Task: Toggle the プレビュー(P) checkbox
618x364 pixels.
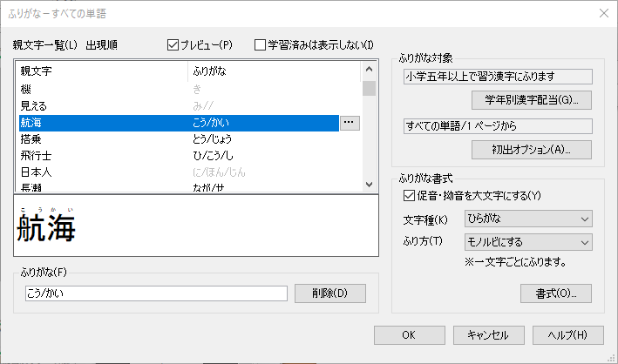Action: (x=173, y=44)
